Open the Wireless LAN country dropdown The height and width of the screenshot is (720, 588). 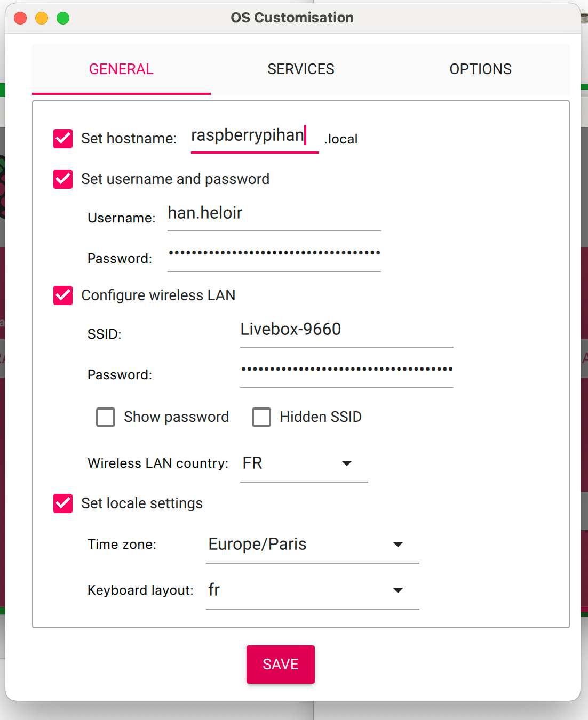304,463
